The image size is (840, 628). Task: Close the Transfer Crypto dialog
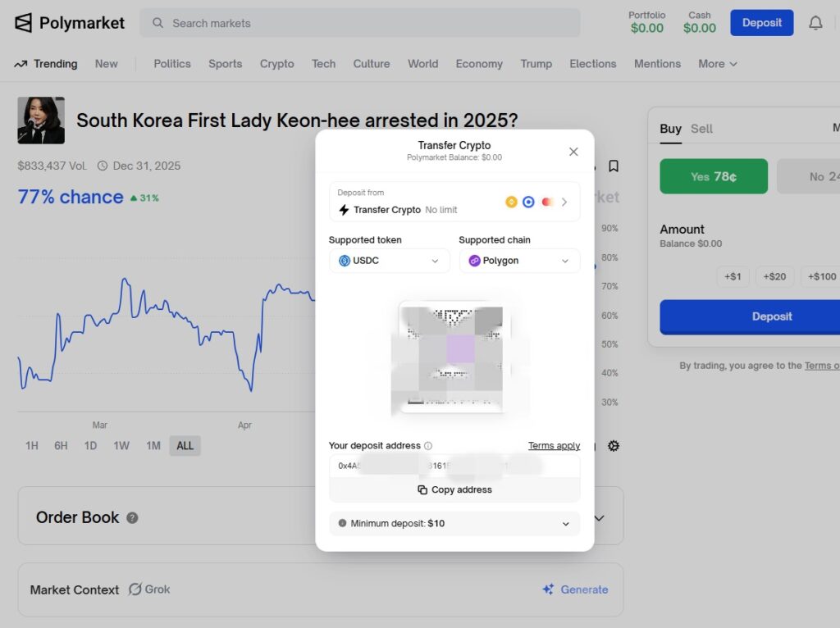pos(573,152)
